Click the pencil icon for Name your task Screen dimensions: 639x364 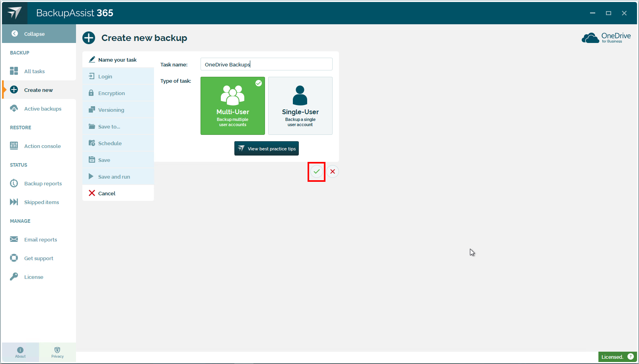[92, 59]
